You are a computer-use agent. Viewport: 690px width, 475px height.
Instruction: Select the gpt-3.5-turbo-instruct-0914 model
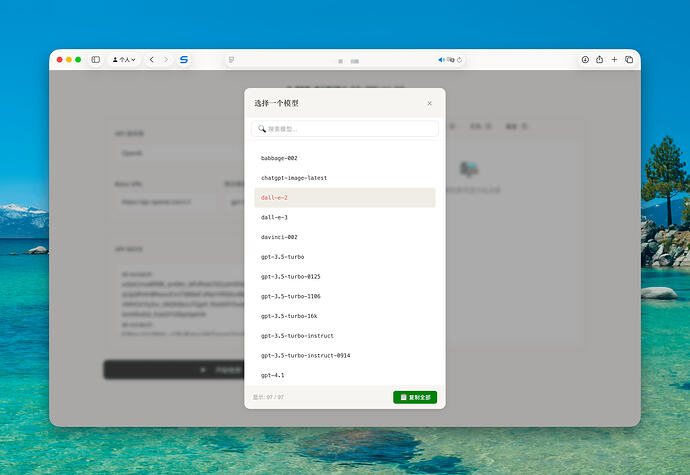pyautogui.click(x=345, y=356)
